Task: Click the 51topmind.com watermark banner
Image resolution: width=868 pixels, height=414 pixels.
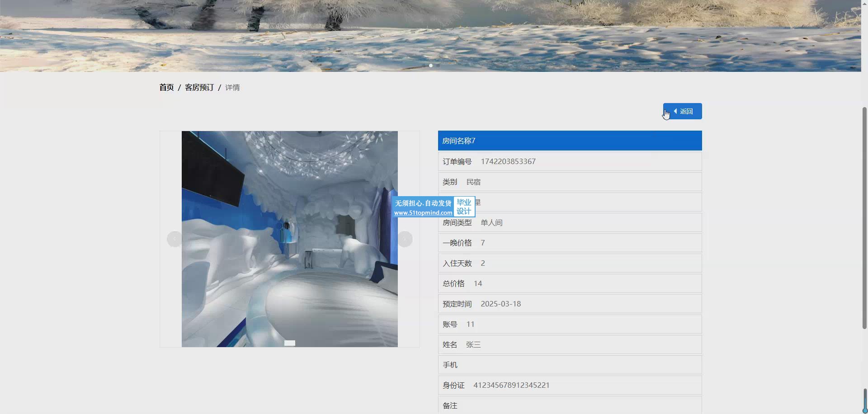Action: tap(434, 207)
